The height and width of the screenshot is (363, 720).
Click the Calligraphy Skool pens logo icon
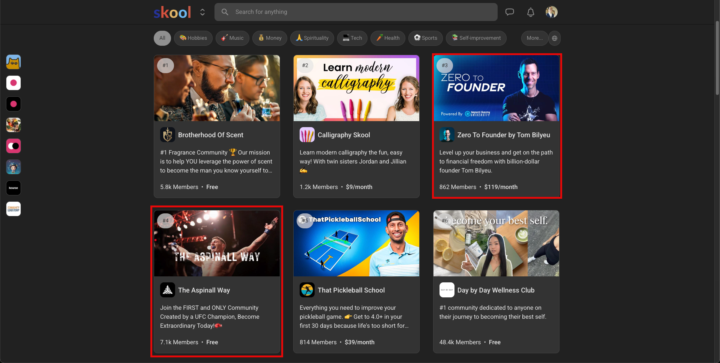(307, 135)
